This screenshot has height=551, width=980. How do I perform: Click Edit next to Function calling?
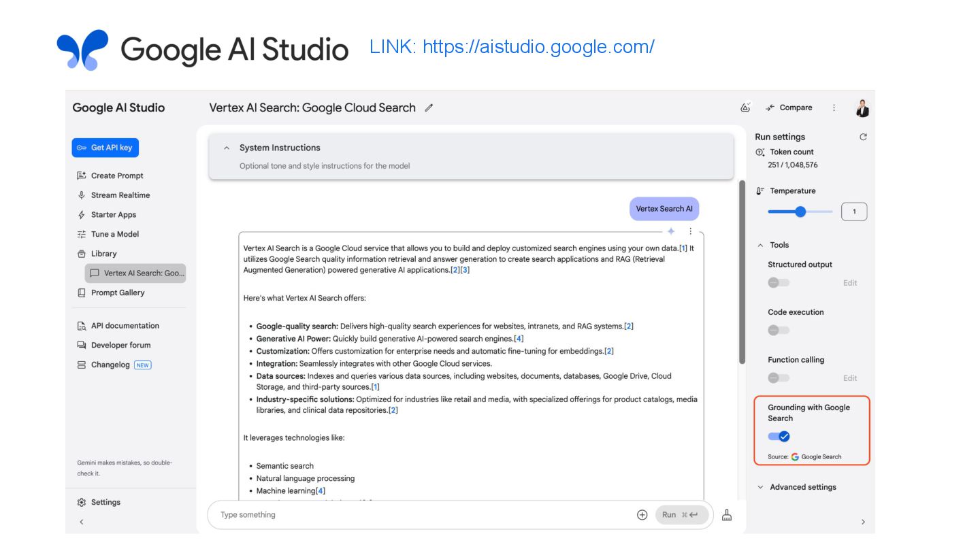pyautogui.click(x=850, y=378)
